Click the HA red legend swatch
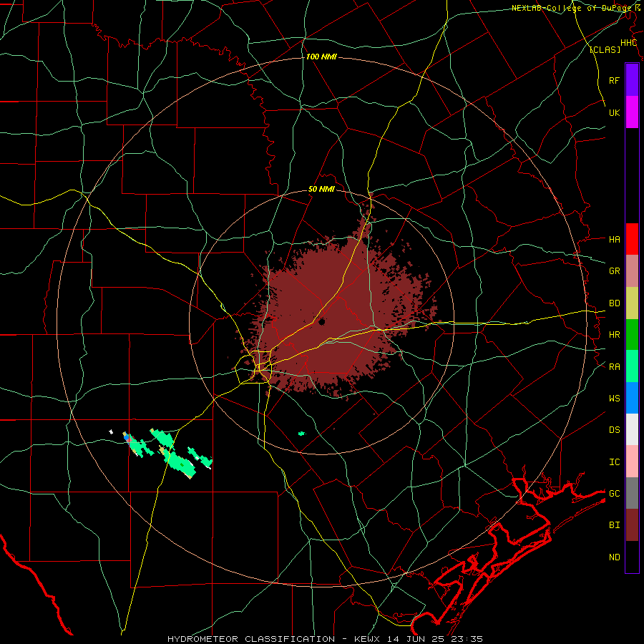The height and width of the screenshot is (644, 644). coord(632,239)
